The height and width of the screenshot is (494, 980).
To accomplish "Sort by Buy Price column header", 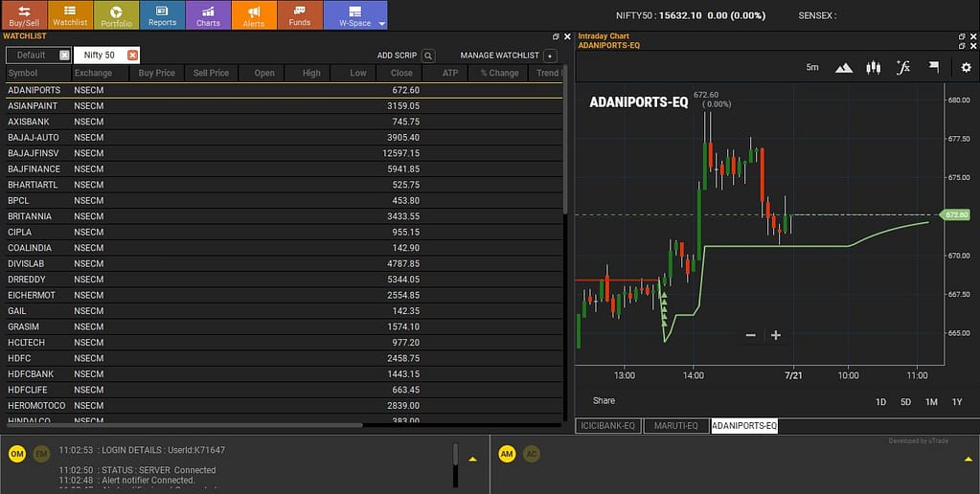I will [x=157, y=73].
